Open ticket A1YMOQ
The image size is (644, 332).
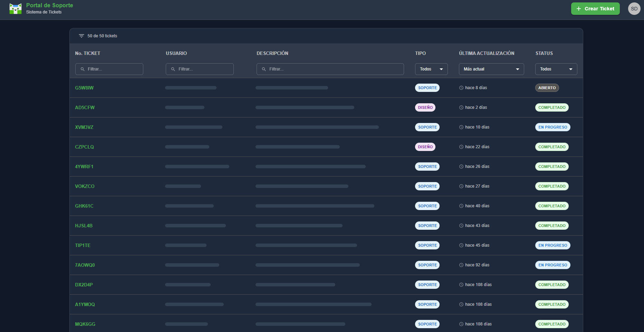85,304
